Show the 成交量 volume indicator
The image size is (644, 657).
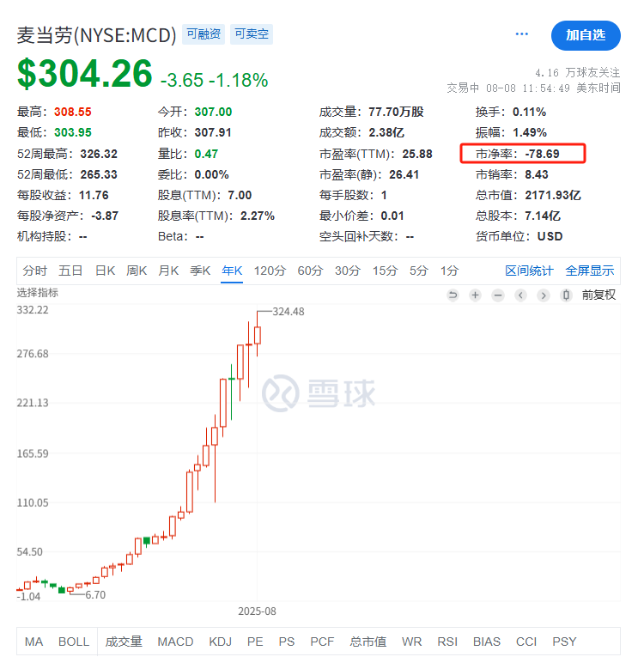(x=124, y=642)
